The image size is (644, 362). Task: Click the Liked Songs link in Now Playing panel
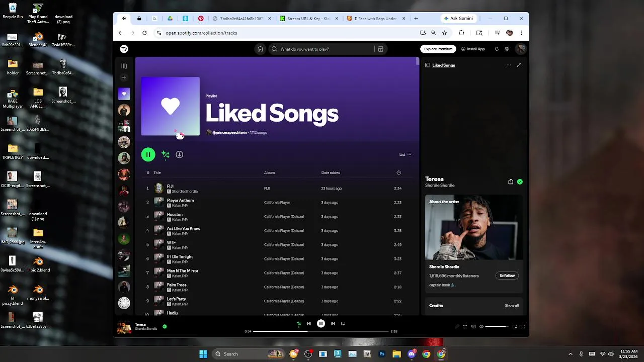(443, 65)
